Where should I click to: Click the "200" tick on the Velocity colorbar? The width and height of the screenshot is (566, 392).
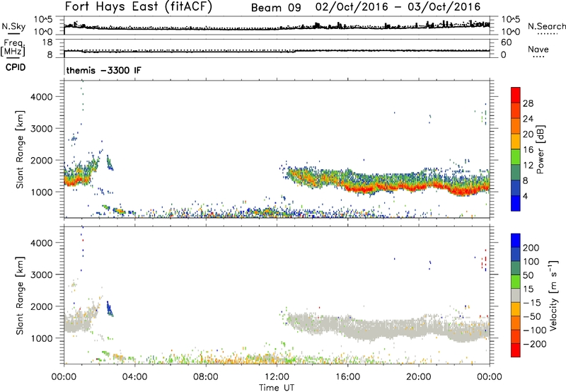point(531,248)
